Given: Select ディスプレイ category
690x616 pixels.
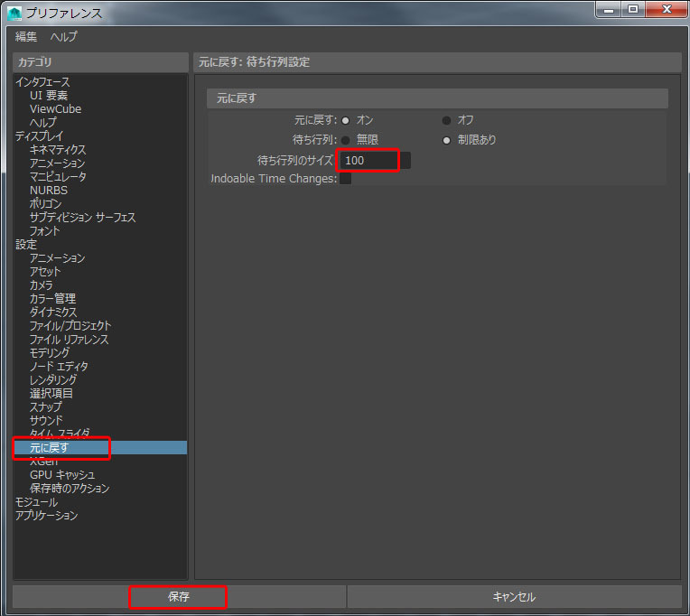Looking at the screenshot, I should (x=40, y=136).
